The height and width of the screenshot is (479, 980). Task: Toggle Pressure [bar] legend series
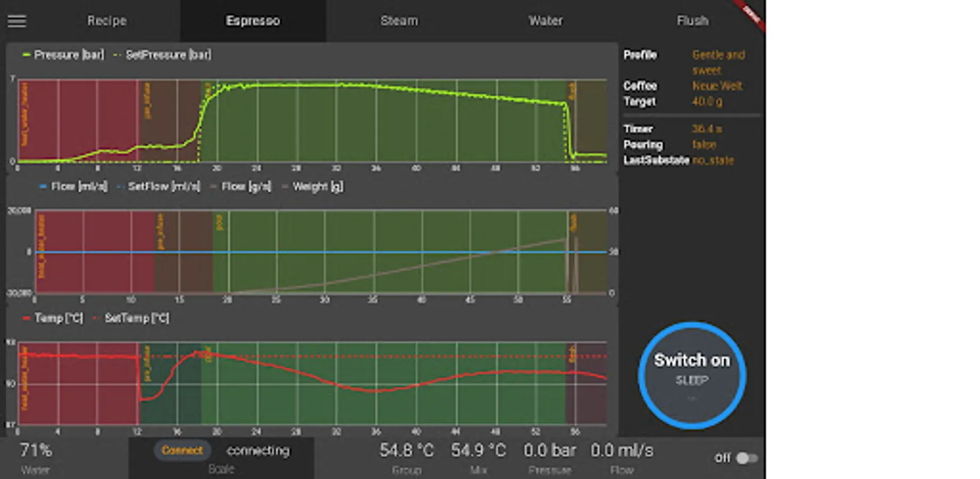pyautogui.click(x=63, y=55)
